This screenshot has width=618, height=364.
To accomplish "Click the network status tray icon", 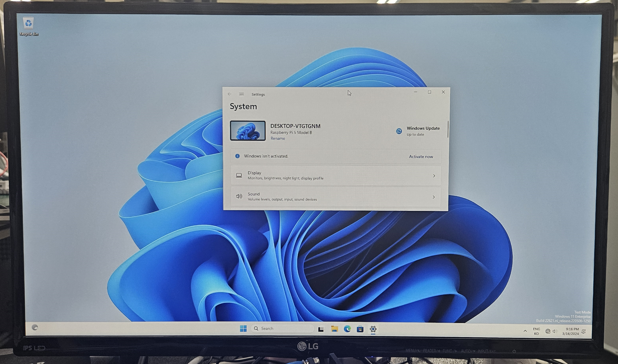I will tap(548, 331).
